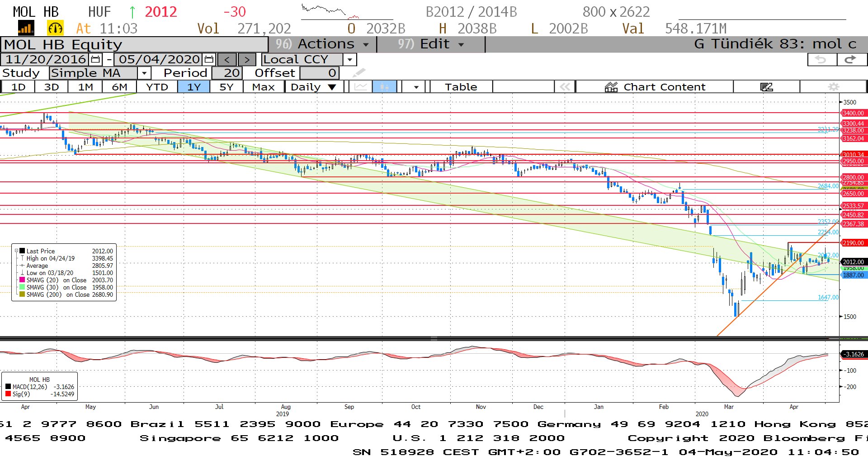Select the 5Y range tab

click(226, 86)
